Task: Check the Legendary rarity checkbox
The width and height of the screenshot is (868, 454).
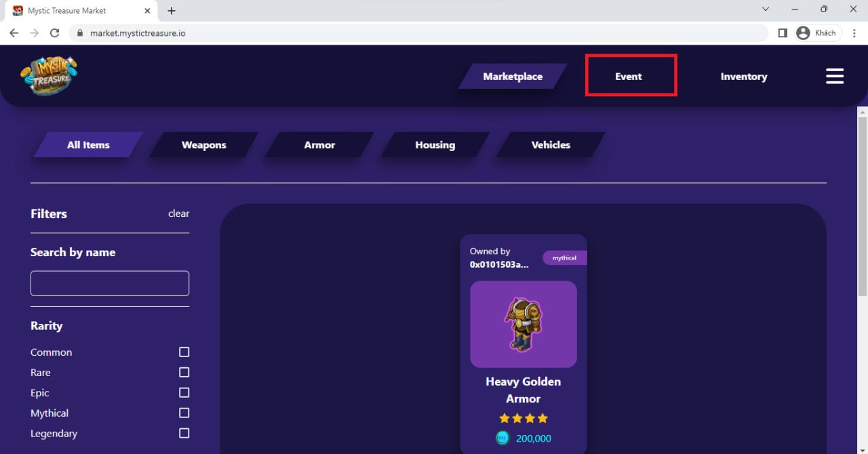Action: point(184,434)
